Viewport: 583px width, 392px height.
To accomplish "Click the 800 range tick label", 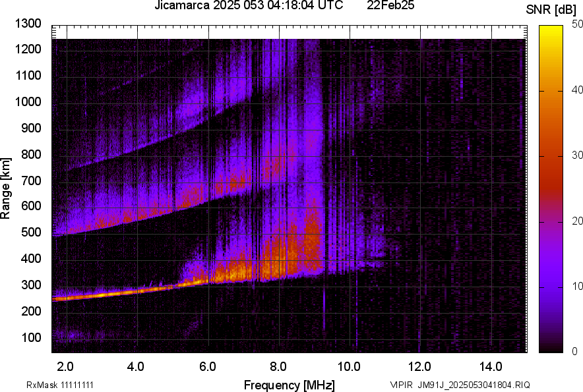I will coord(31,154).
